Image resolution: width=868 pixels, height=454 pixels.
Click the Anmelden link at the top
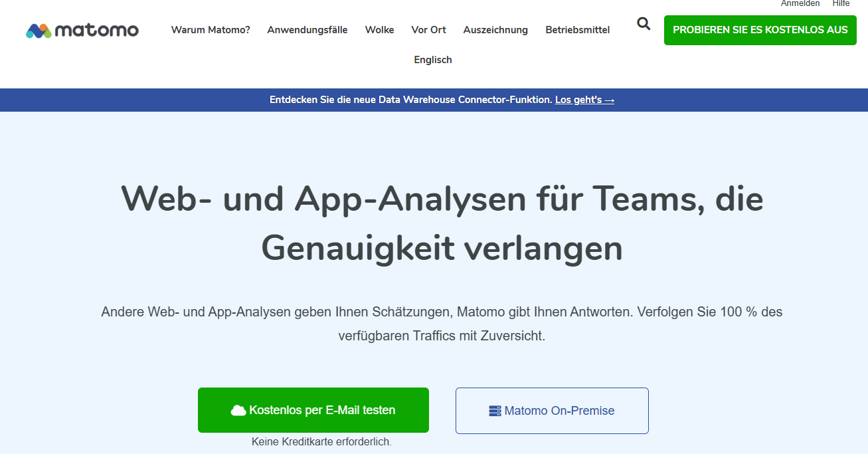click(800, 3)
